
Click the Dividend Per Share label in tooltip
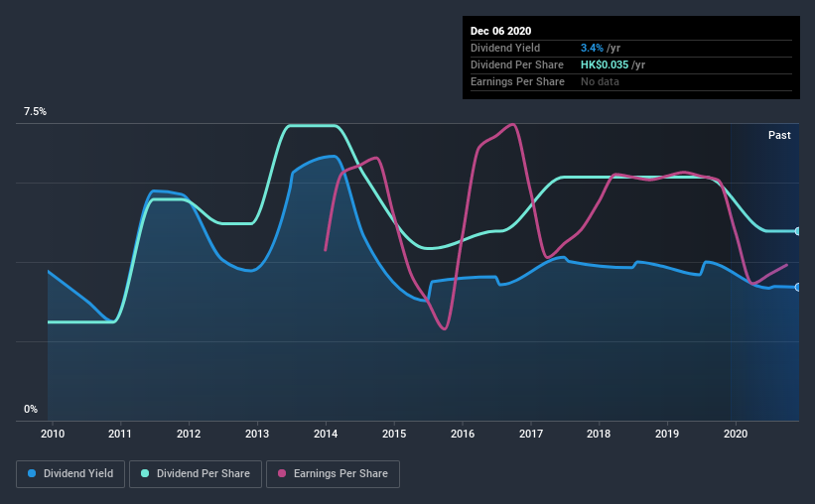pyautogui.click(x=516, y=64)
